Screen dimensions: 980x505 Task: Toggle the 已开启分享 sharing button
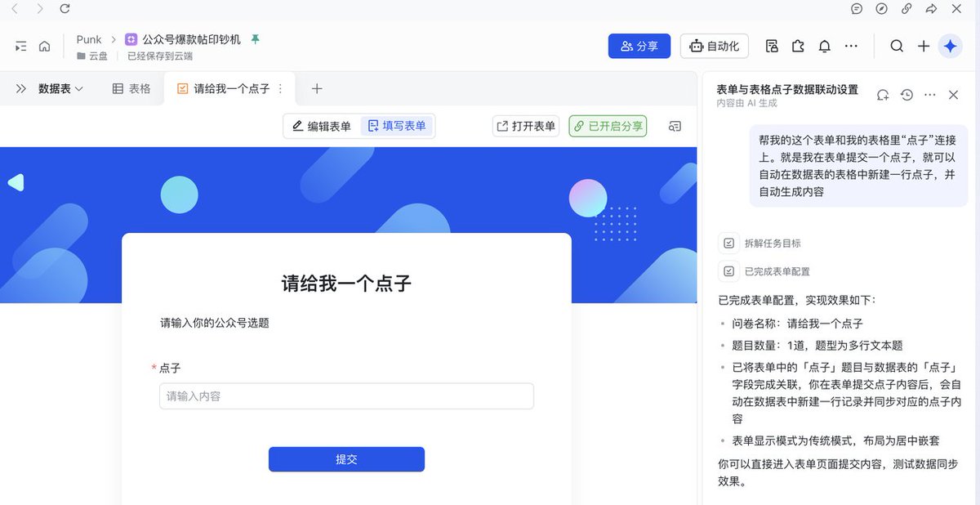(608, 126)
